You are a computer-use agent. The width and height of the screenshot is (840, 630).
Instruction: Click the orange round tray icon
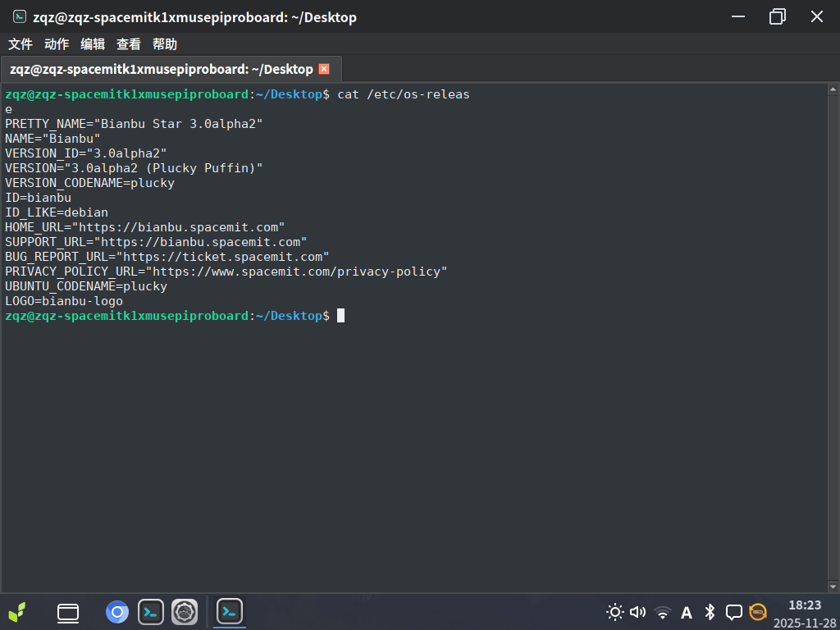[757, 612]
